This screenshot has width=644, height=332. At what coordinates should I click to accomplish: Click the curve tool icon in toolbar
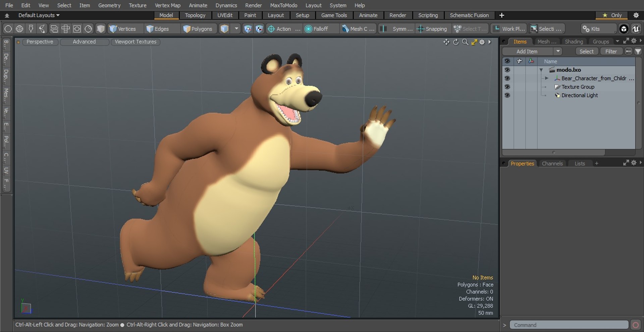click(42, 29)
